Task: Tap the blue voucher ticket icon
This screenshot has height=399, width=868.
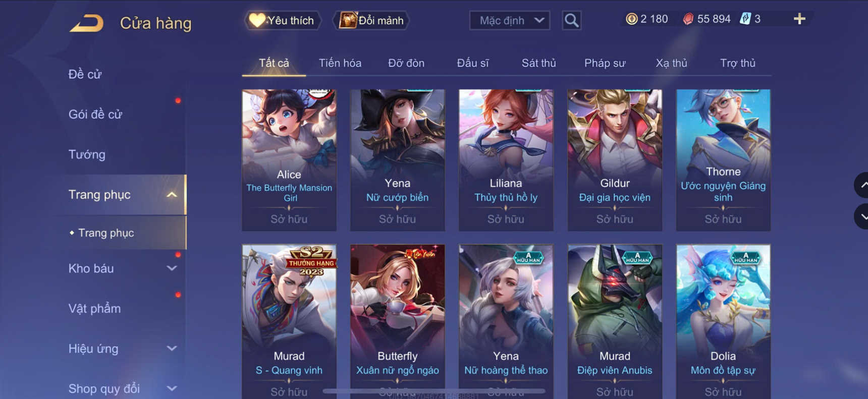Action: coord(745,19)
